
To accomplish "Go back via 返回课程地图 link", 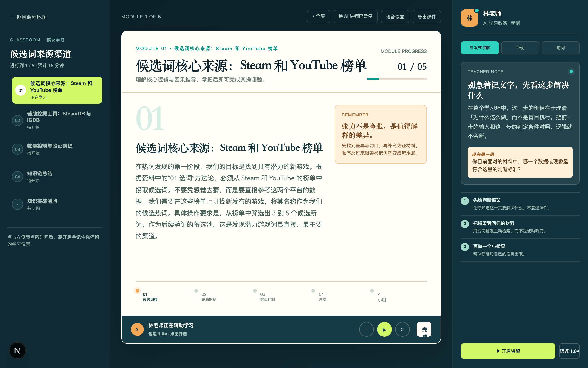I will coord(28,17).
